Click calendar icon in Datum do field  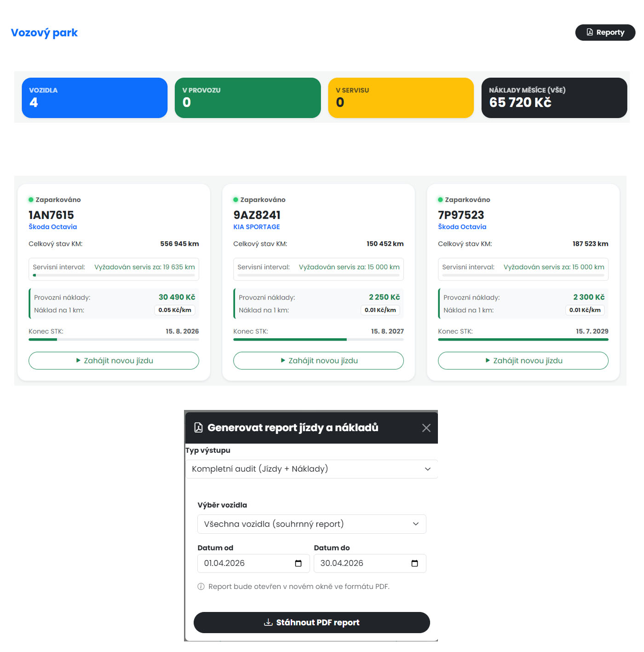(414, 563)
